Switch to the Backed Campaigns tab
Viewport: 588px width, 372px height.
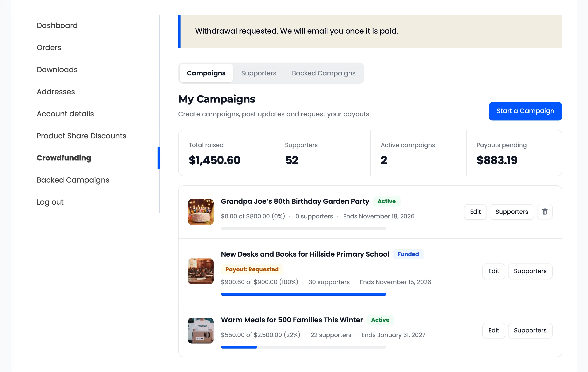point(324,73)
